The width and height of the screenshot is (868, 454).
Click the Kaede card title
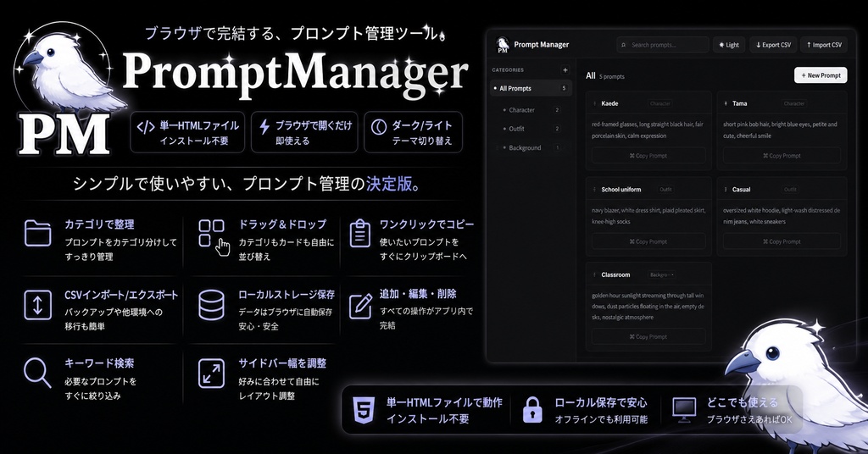[609, 103]
